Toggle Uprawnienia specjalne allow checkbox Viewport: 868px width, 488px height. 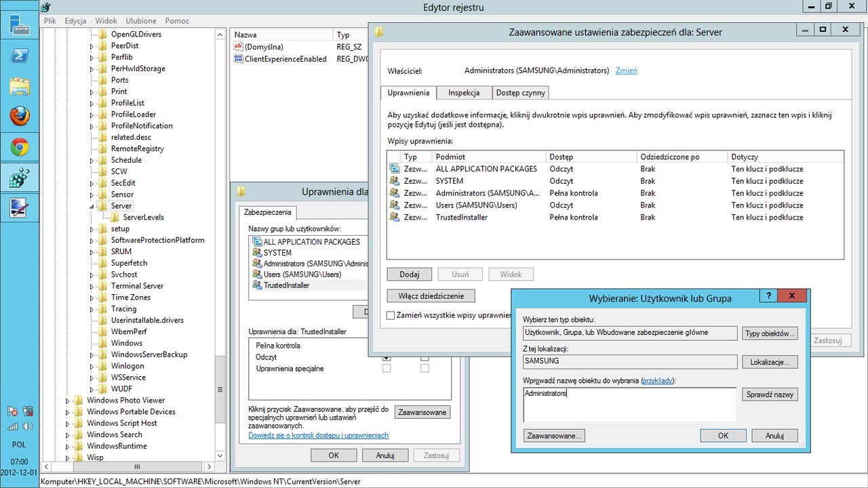387,369
